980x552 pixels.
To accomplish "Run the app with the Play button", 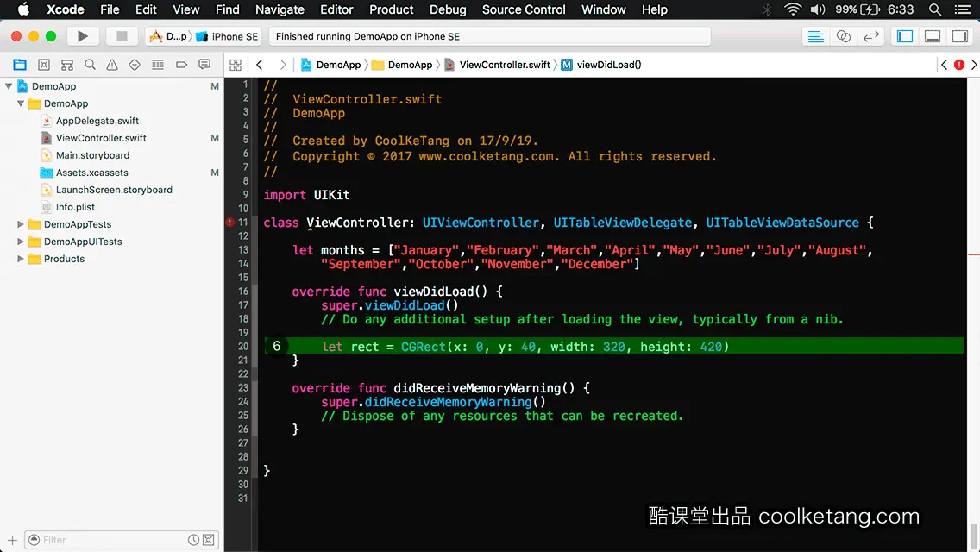I will 83,36.
